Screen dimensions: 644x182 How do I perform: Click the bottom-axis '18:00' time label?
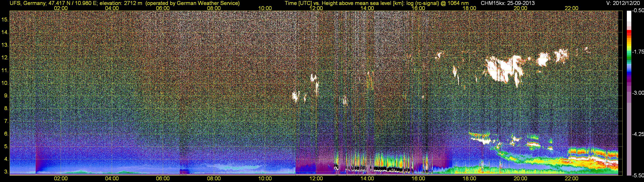coord(469,179)
